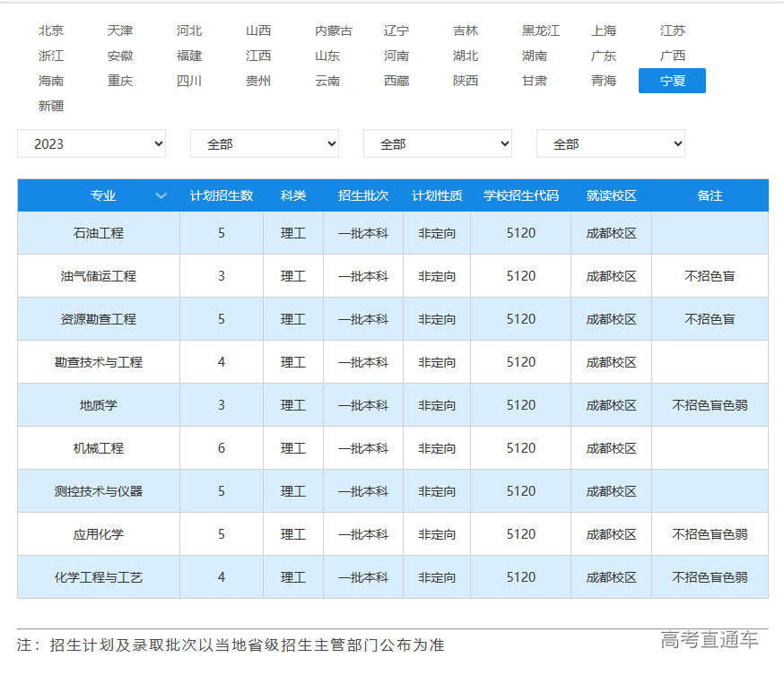
Task: Select the 甘肃 province link
Action: click(x=534, y=80)
